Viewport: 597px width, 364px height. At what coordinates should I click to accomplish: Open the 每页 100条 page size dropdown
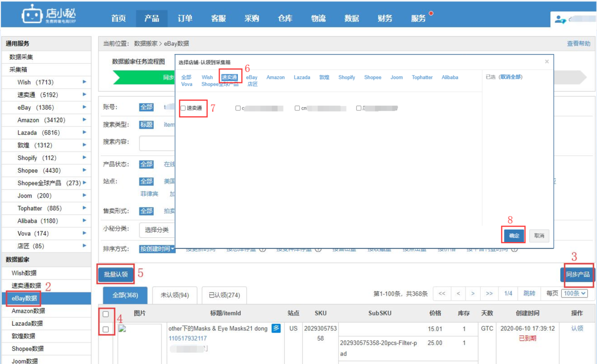pyautogui.click(x=575, y=294)
